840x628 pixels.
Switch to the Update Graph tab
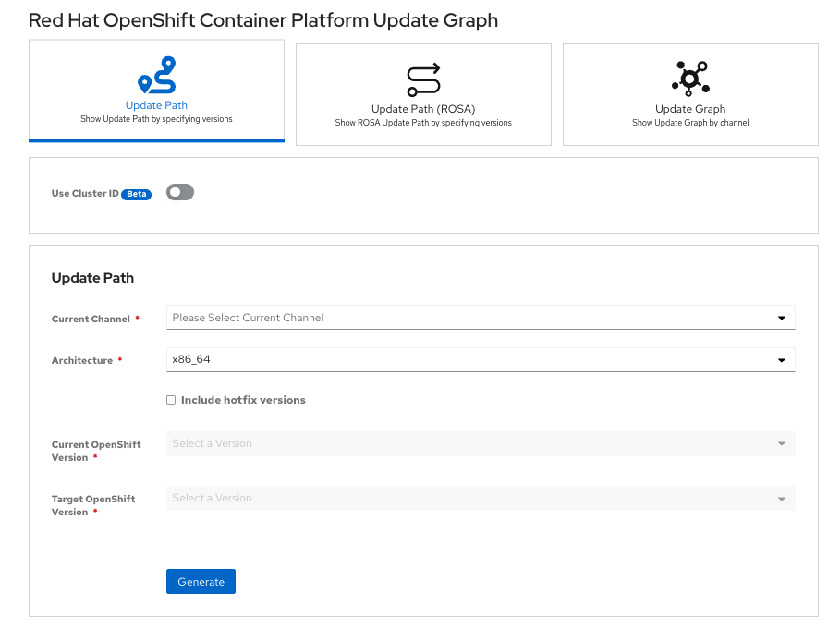coord(689,94)
